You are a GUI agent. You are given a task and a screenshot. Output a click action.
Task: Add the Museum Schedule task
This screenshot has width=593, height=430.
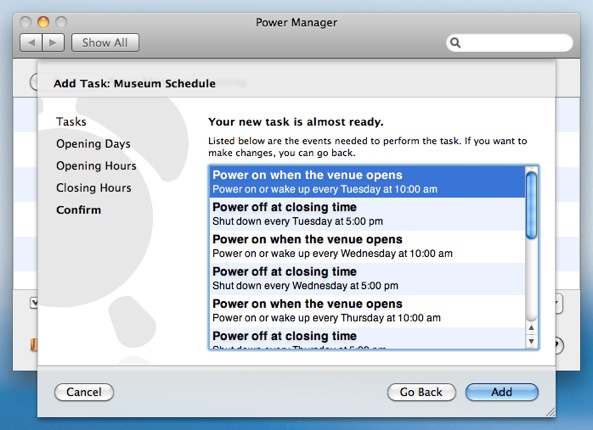click(x=501, y=392)
